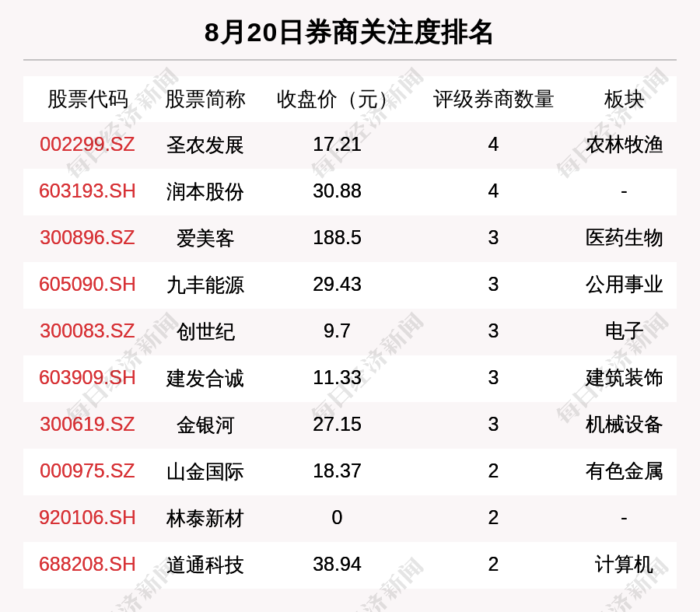Click the stock name 九丰能源
This screenshot has width=700, height=612.
(x=205, y=285)
